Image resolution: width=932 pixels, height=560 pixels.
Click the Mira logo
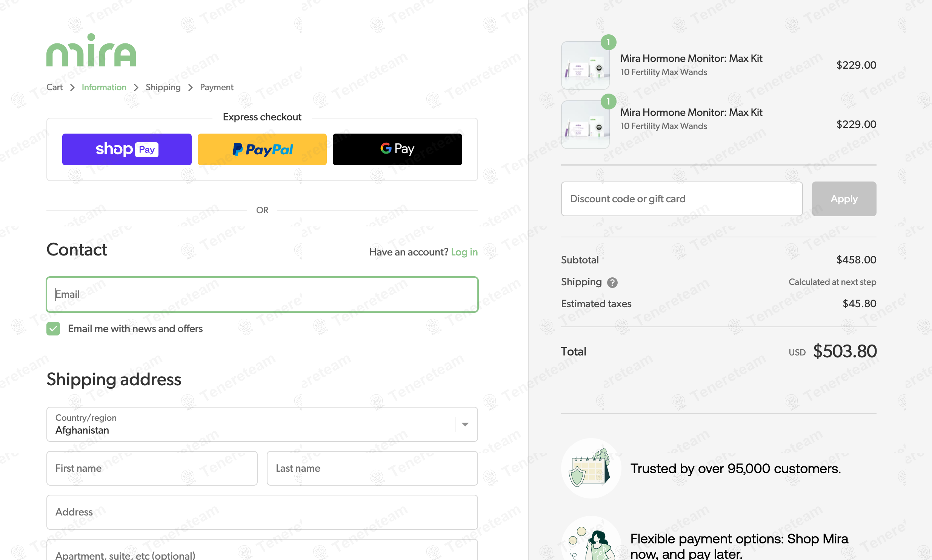(x=91, y=50)
